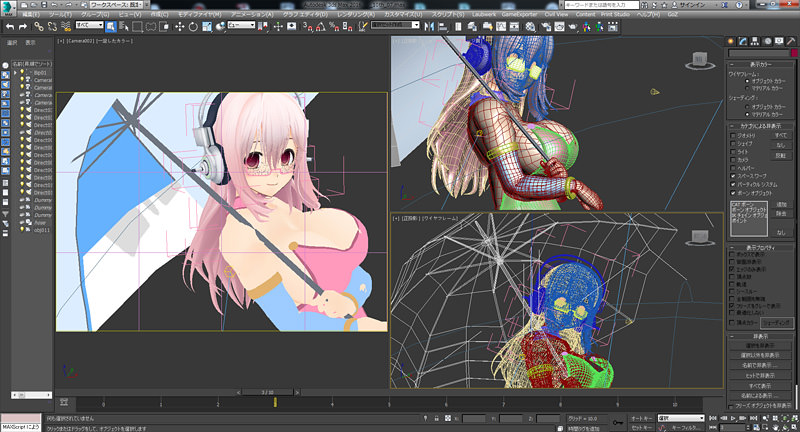Viewport: 800px width, 432px height.
Task: Uncheck the スペースワープ checkbox
Action: [x=733, y=176]
